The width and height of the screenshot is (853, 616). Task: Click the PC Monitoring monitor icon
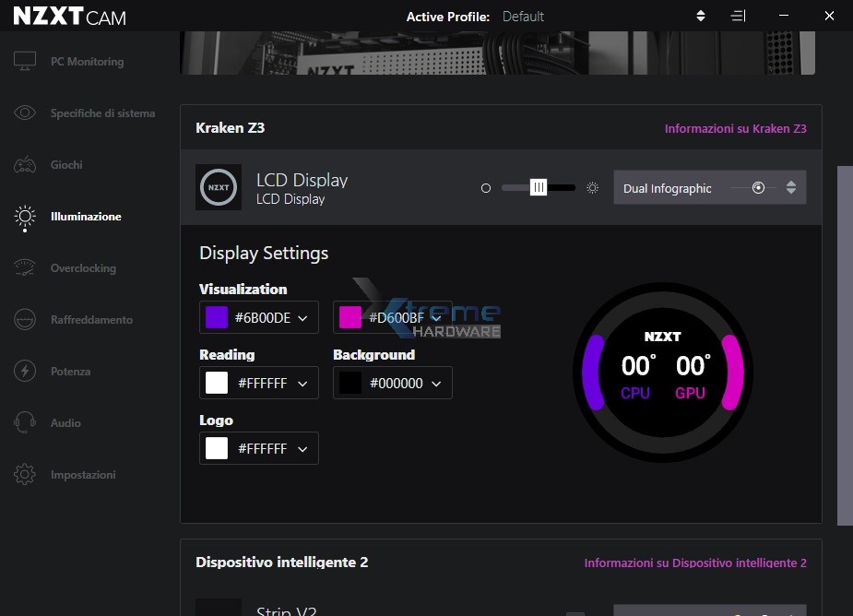point(25,62)
